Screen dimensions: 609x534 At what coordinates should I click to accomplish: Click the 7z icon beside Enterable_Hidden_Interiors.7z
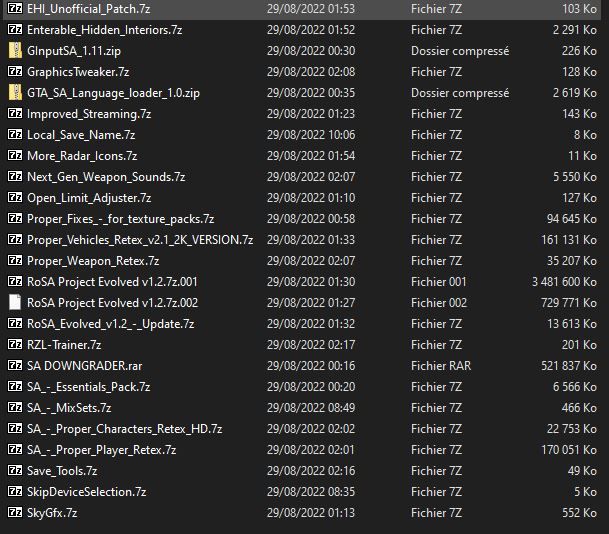coord(15,29)
